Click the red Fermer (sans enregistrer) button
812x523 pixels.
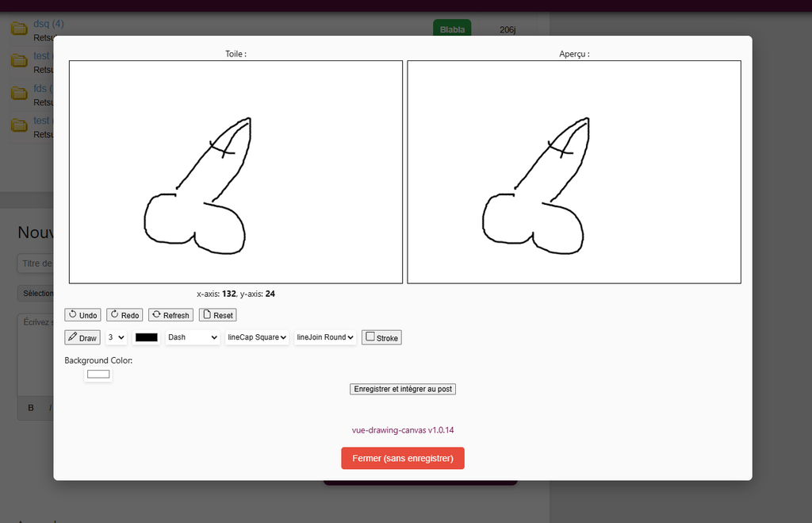click(x=403, y=458)
